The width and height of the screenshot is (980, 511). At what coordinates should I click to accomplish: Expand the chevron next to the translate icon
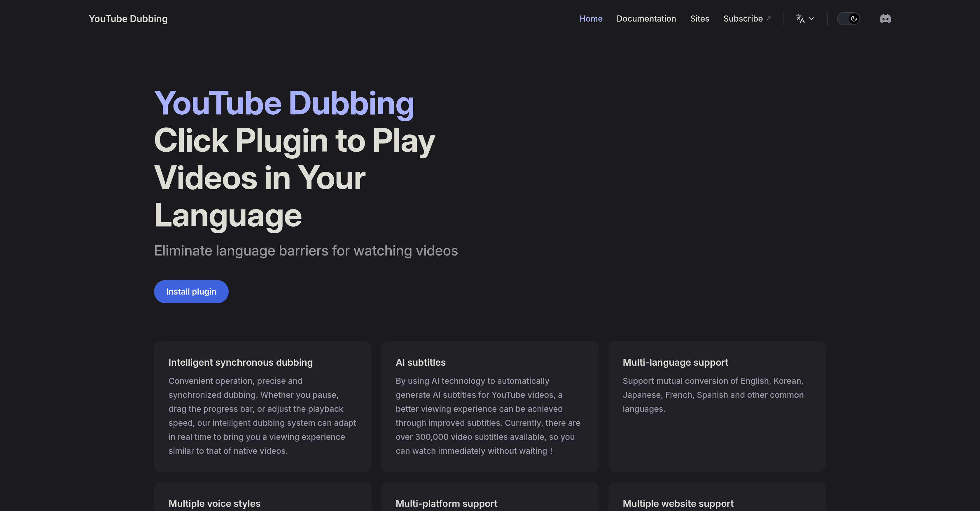coord(811,19)
